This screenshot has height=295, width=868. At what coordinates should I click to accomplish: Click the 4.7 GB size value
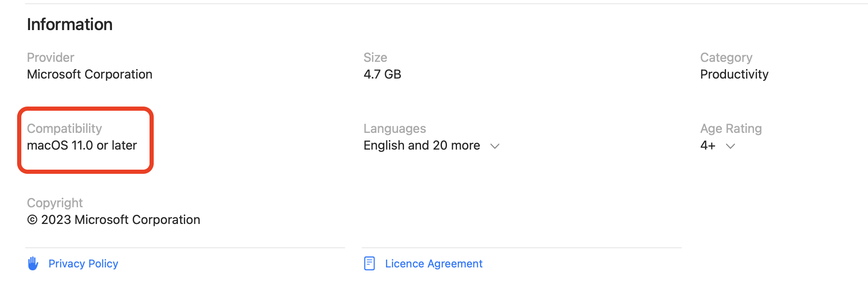click(x=382, y=74)
